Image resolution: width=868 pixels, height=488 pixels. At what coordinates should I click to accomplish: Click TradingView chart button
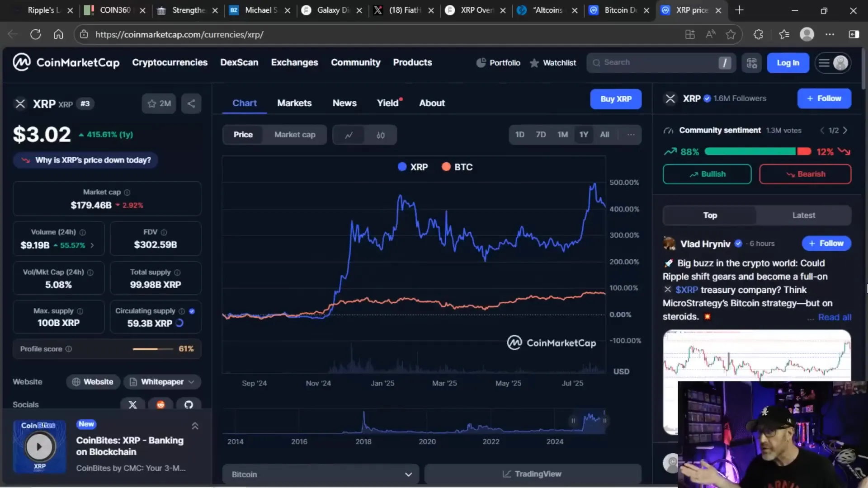[x=533, y=474]
